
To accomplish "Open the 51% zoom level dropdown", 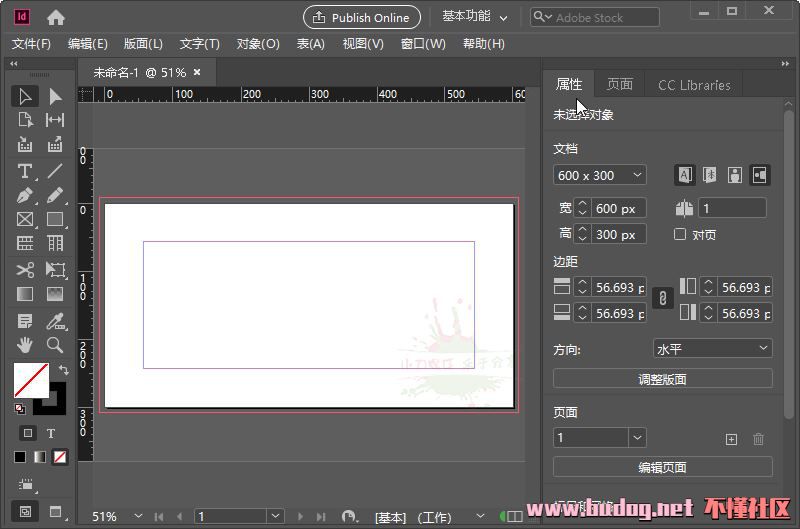I will (138, 516).
